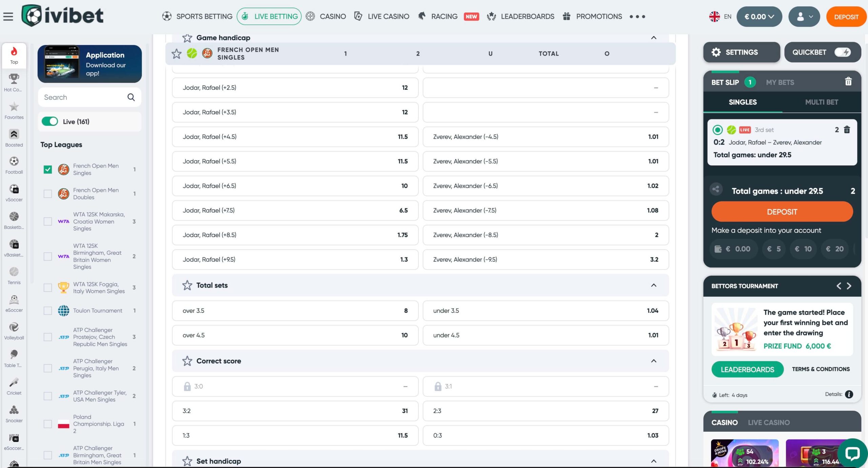Click the orange Deposit header button

pos(846,17)
